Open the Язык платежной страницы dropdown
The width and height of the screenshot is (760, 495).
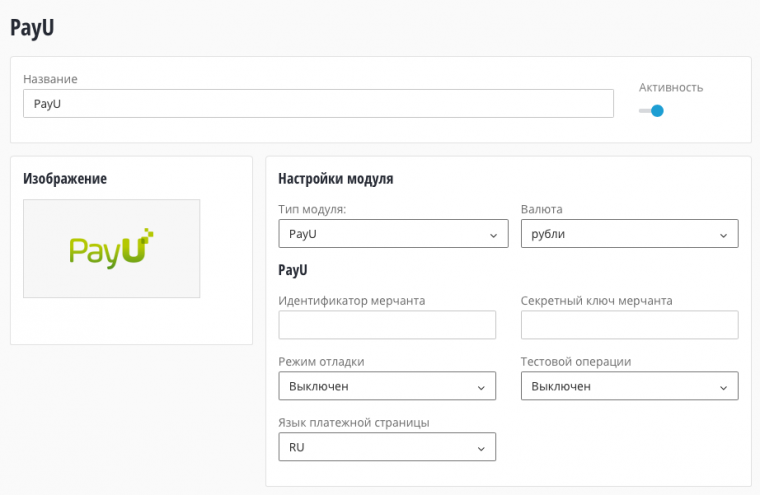[x=386, y=447]
